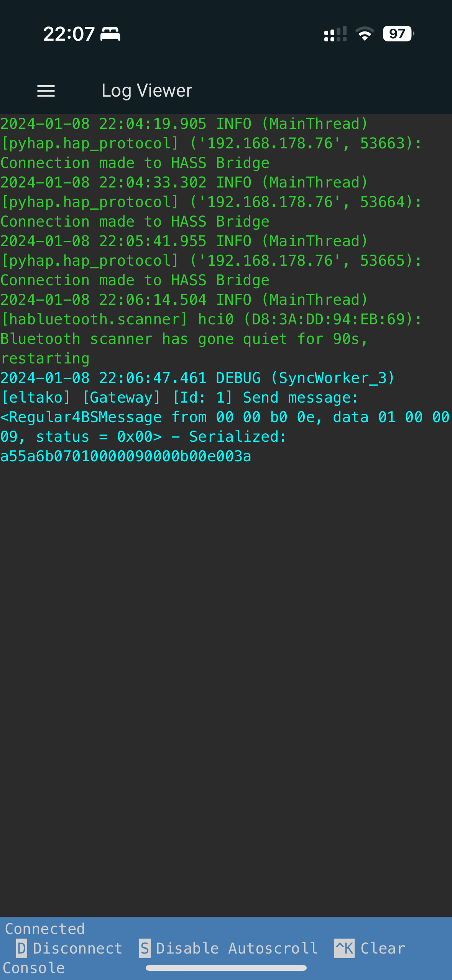Image resolution: width=452 pixels, height=980 pixels.
Task: Select the eltako DEBUG Send message entry
Action: [226, 417]
